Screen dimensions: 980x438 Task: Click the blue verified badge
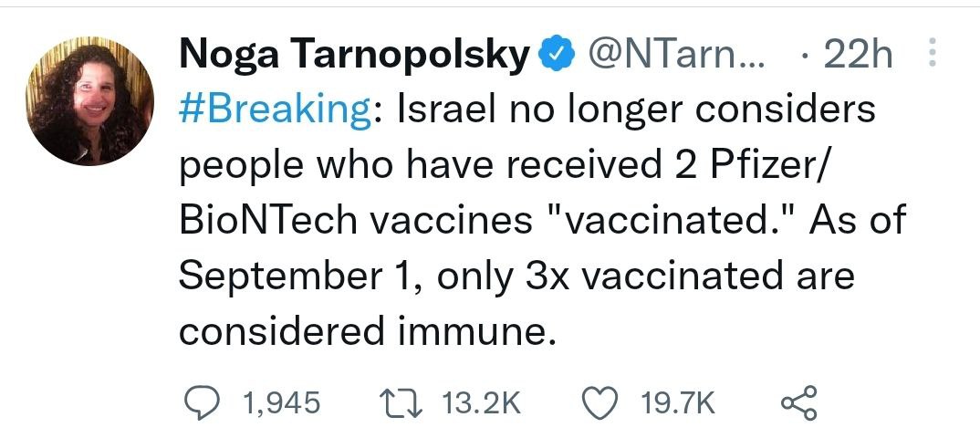(557, 55)
